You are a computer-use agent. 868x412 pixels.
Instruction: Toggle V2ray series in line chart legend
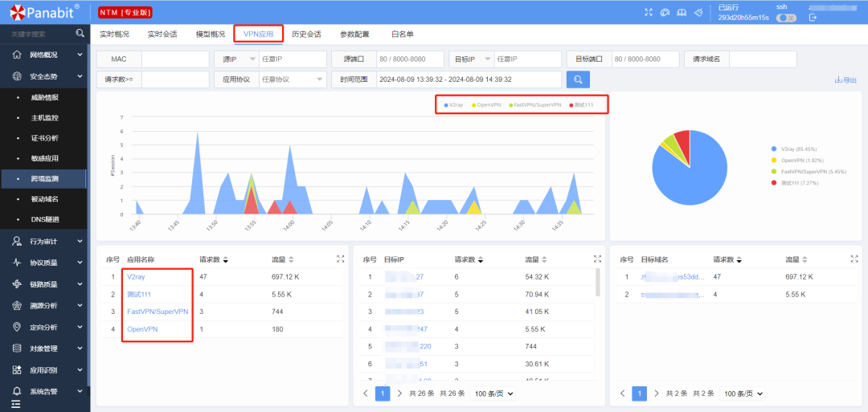pyautogui.click(x=453, y=104)
